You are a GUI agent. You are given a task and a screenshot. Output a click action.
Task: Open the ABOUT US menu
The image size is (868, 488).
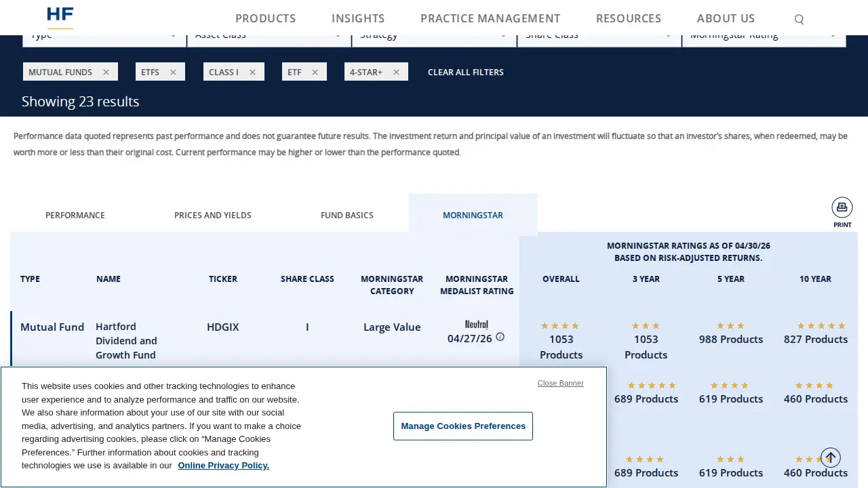point(726,18)
